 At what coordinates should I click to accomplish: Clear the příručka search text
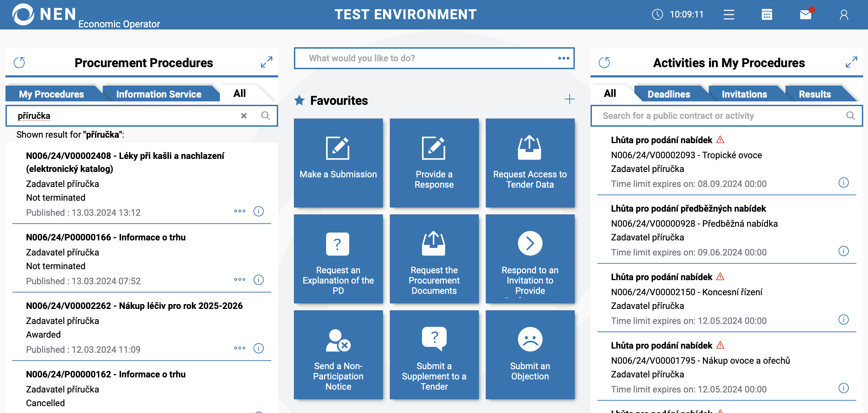tap(244, 116)
